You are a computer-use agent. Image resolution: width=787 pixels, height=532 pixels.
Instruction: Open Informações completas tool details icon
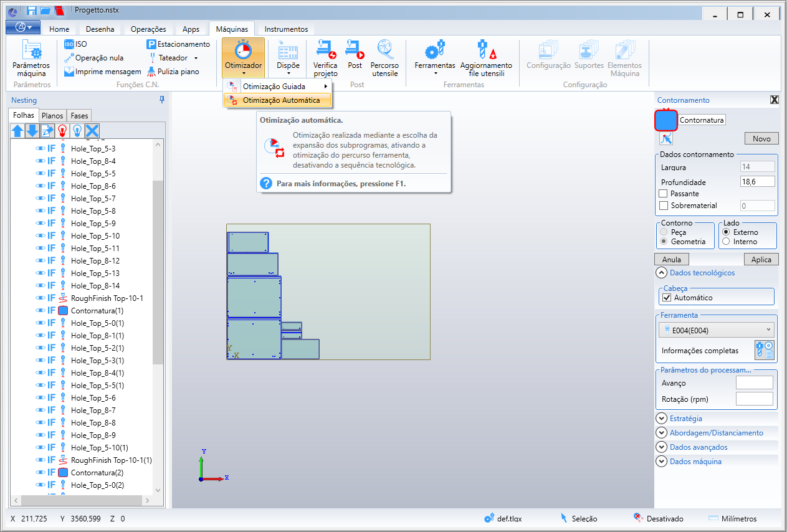764,350
